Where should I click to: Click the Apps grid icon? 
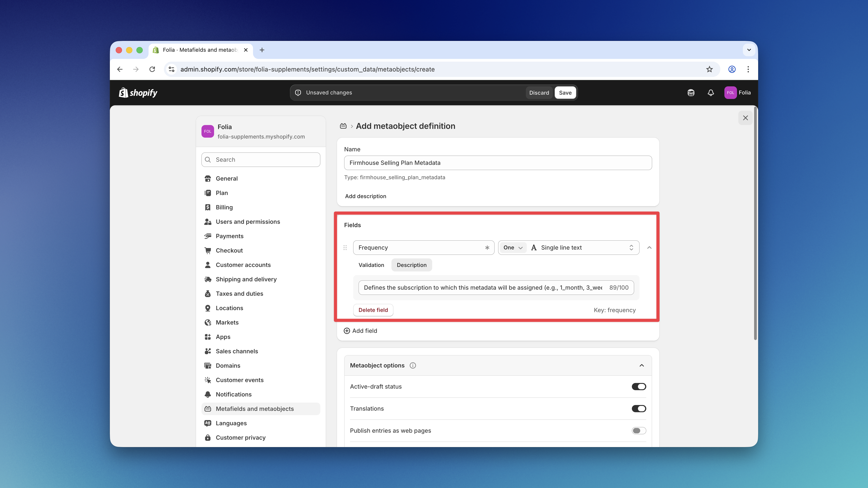(208, 337)
